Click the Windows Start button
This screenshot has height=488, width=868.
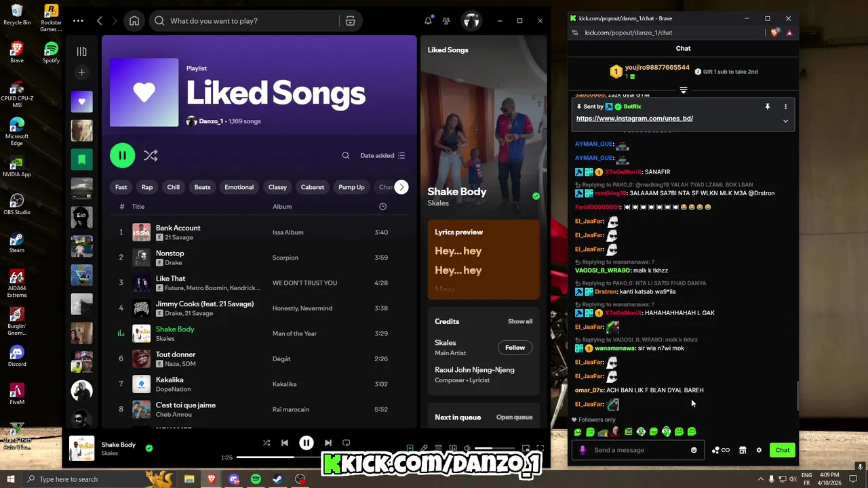point(11,479)
